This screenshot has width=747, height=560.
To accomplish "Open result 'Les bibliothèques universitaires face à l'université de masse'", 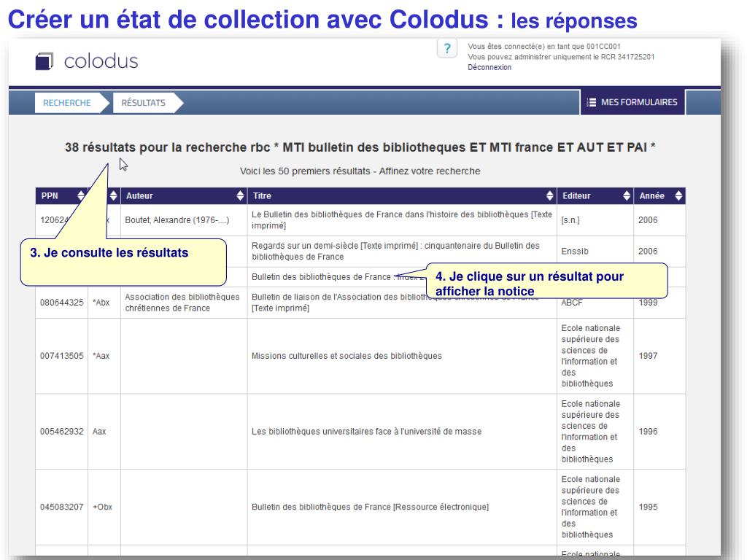I will pyautogui.click(x=366, y=432).
